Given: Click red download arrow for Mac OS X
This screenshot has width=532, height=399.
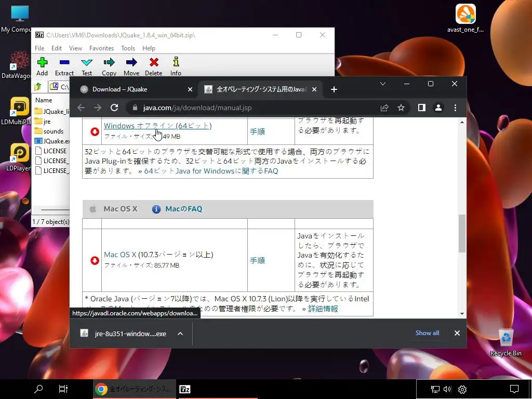Looking at the screenshot, I should (95, 260).
